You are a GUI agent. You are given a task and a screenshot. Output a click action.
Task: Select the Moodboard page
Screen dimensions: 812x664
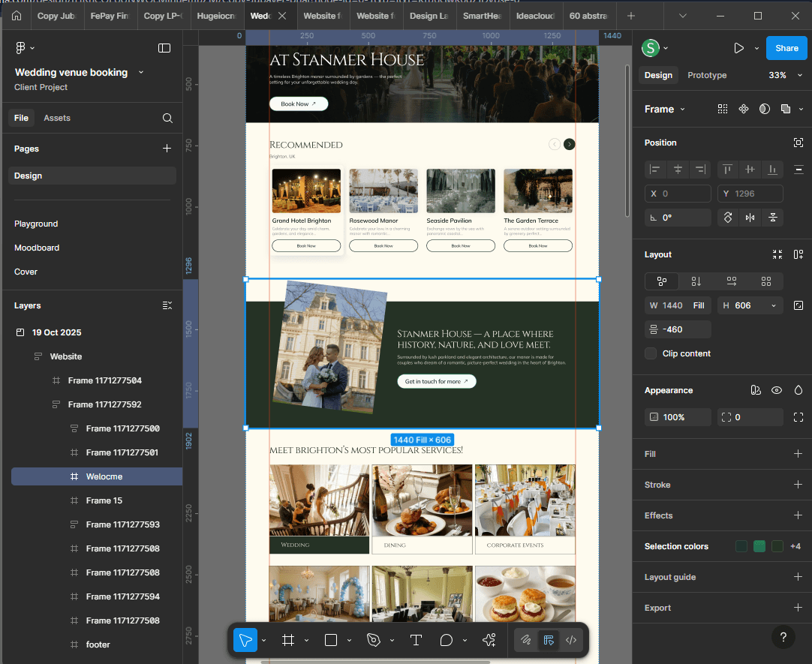[37, 248]
